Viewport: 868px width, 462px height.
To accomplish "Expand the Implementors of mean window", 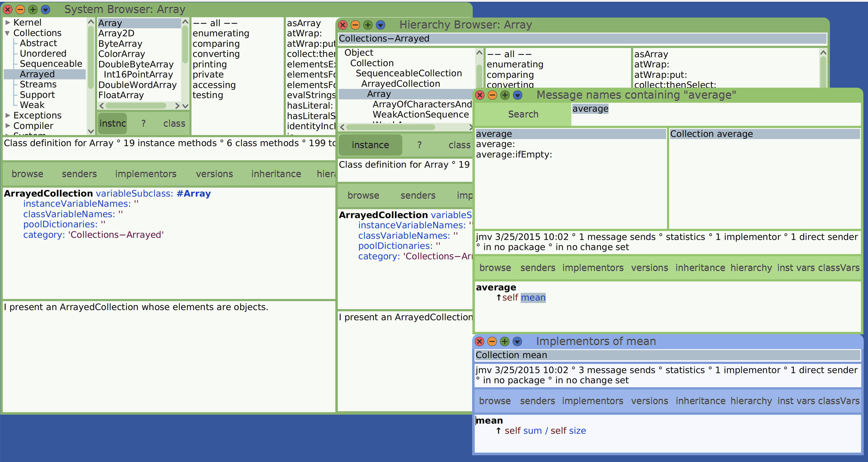I will click(x=505, y=342).
